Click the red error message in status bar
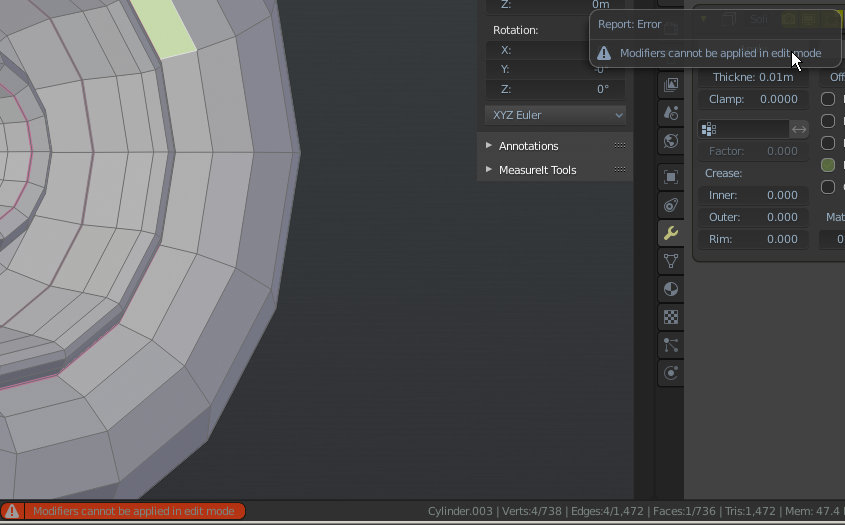The width and height of the screenshot is (845, 525). click(x=134, y=511)
